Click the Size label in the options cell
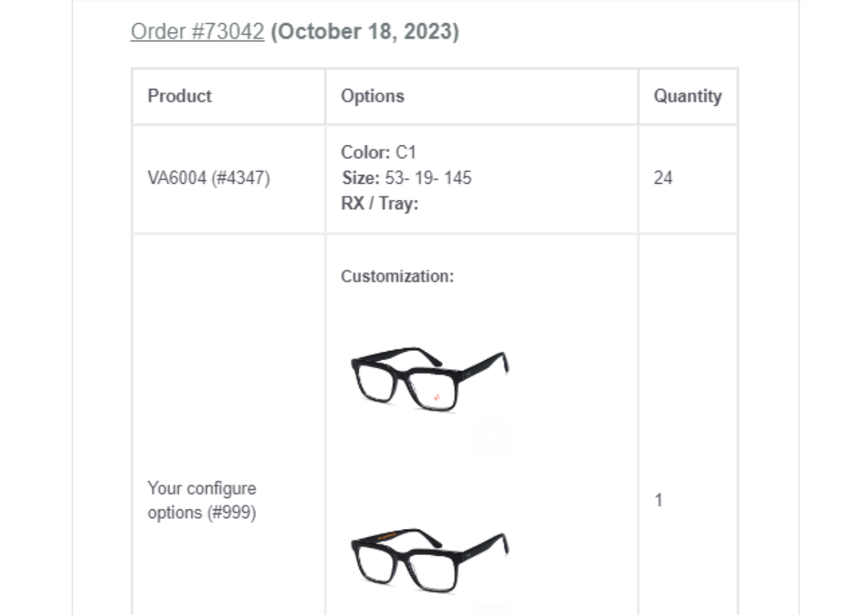 359,178
